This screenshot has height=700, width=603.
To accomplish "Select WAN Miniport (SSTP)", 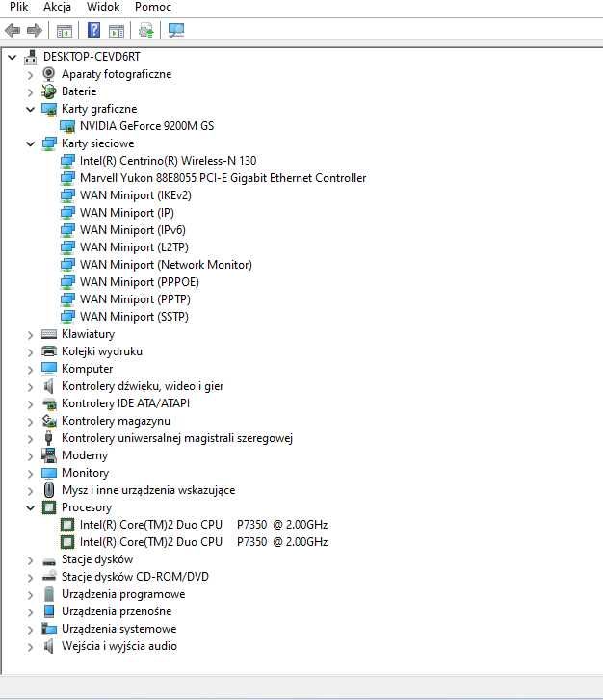I will coord(134,317).
